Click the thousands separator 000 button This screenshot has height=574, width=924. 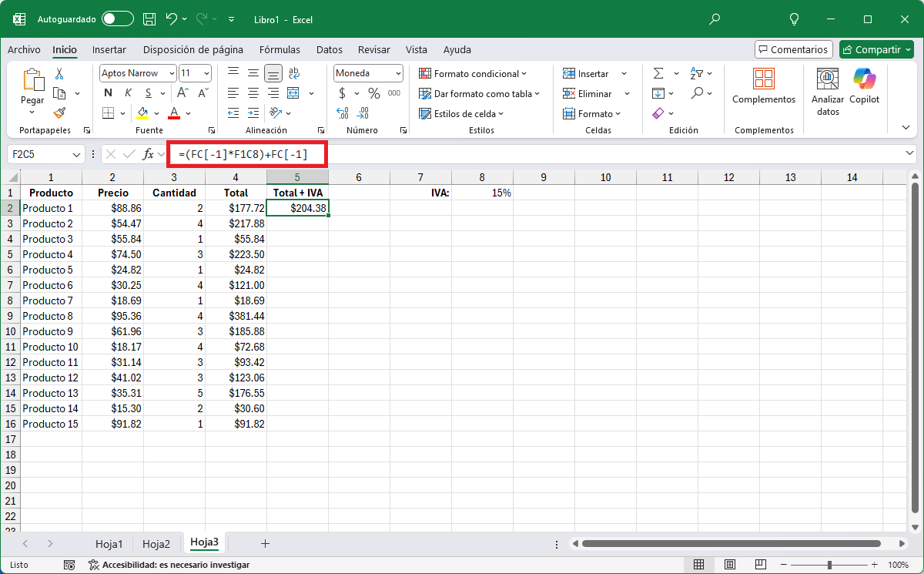pos(394,93)
